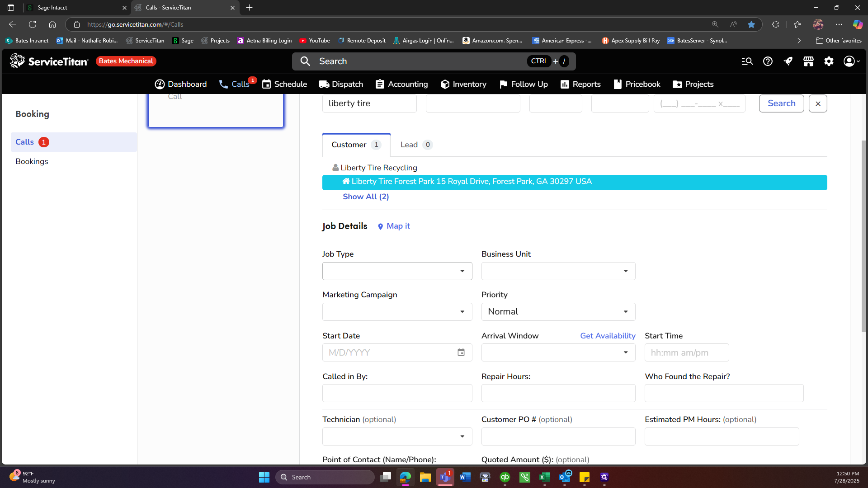
Task: Open the marketplace store icon in header
Action: coord(808,61)
